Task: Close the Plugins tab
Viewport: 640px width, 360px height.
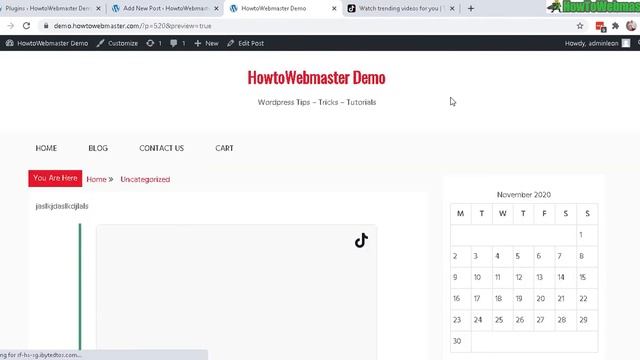Action: [x=98, y=8]
